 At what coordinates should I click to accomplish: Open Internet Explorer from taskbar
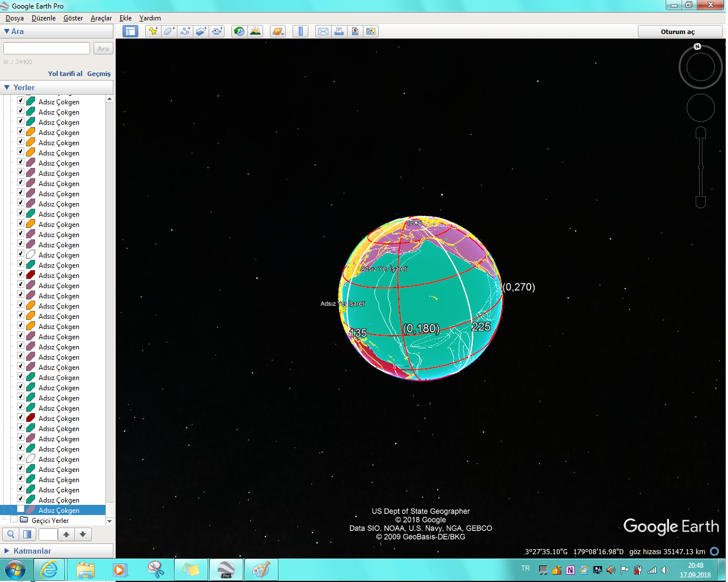pyautogui.click(x=49, y=570)
